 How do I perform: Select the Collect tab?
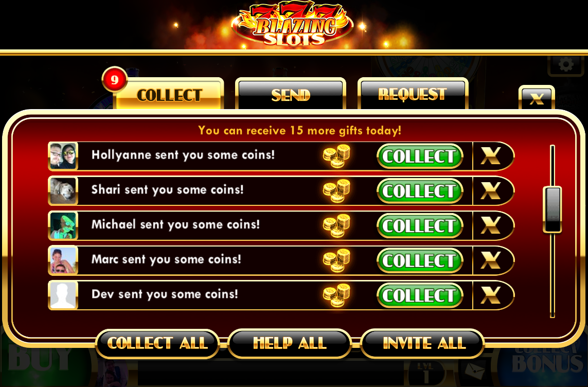[169, 95]
